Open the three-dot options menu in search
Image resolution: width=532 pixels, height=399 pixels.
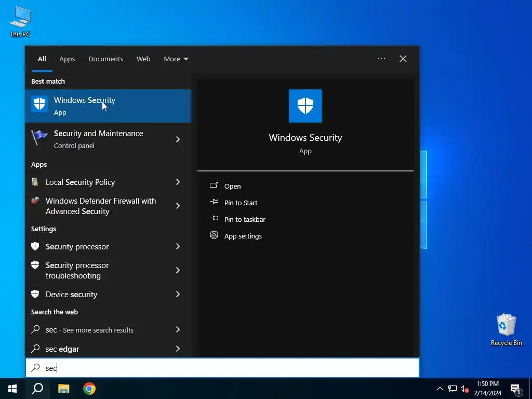(381, 59)
